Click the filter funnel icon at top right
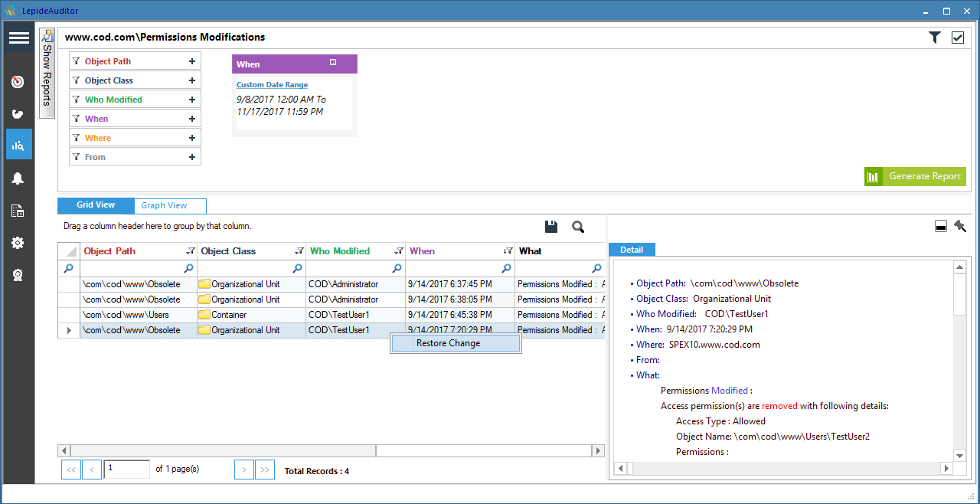Screen dimensions: 980x504 pos(935,38)
